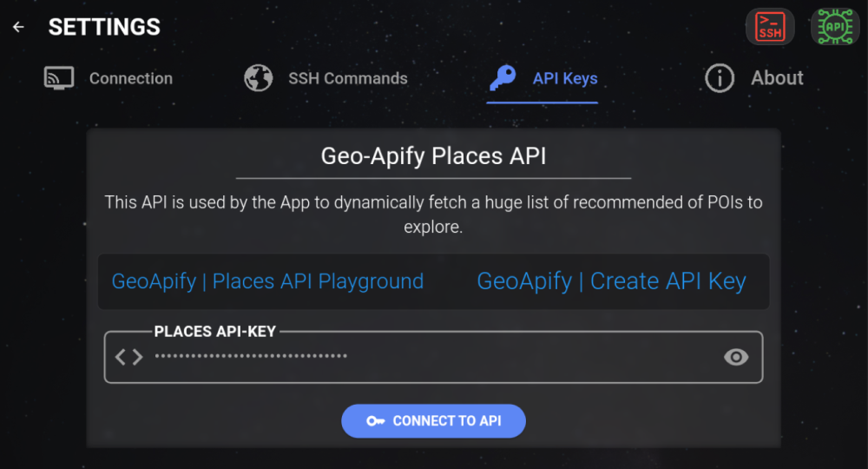Click the blue key API Keys icon
The image size is (868, 469).
[x=503, y=78]
